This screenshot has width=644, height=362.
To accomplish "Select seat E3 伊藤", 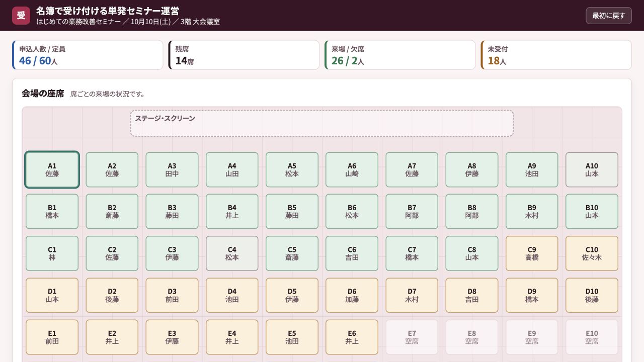I will [172, 337].
